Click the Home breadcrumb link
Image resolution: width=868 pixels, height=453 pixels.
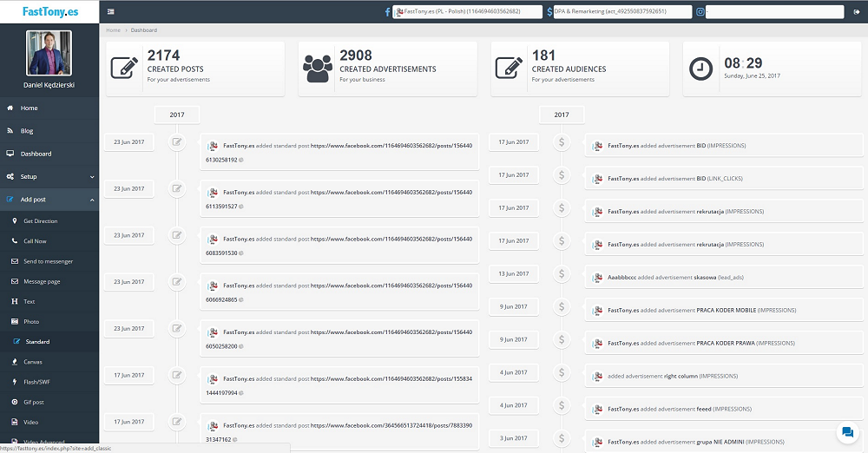(113, 30)
